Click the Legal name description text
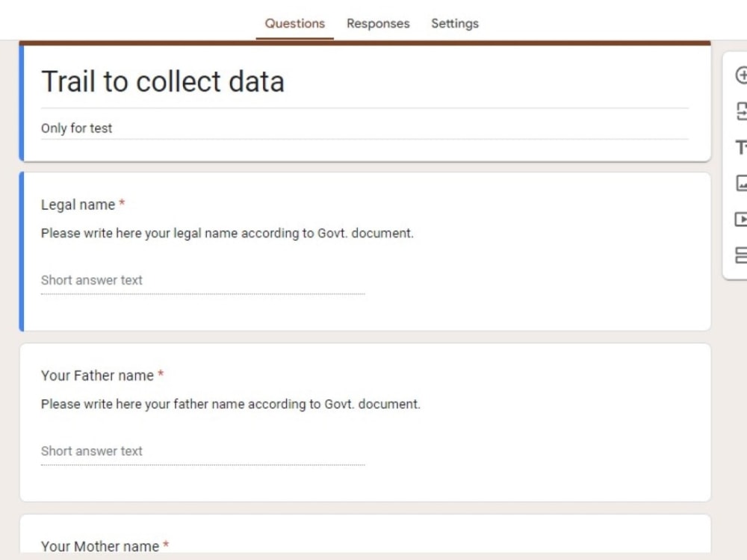 pos(227,233)
